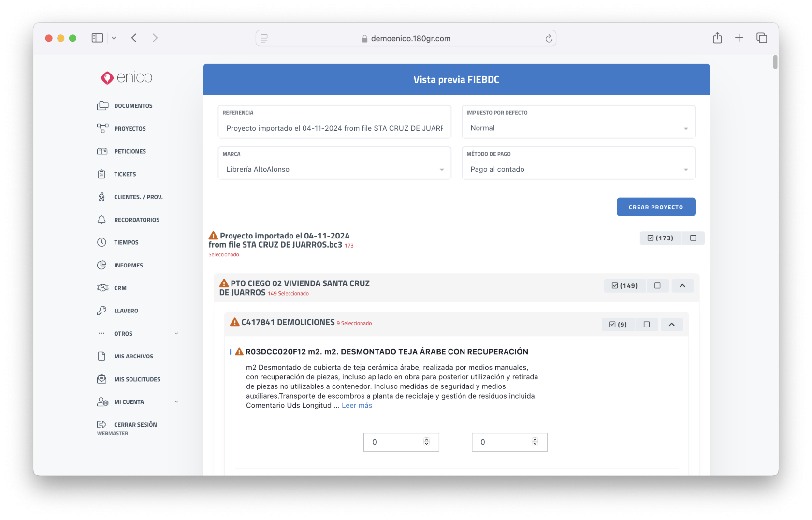Open Mis Solicitudes in the sidebar
This screenshot has height=520, width=812.
137,379
